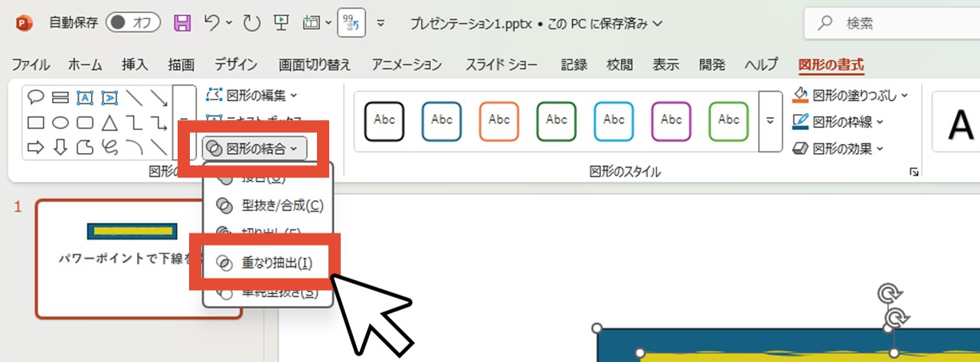Viewport: 980px width, 362px height.
Task: Open the 図形の結合 merge shapes dropdown
Action: pyautogui.click(x=254, y=148)
